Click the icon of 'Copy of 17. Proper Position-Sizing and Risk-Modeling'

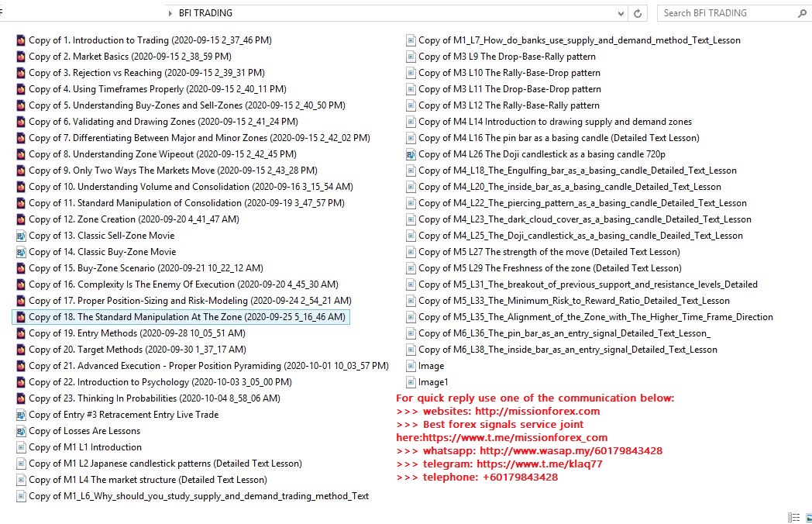tap(21, 301)
